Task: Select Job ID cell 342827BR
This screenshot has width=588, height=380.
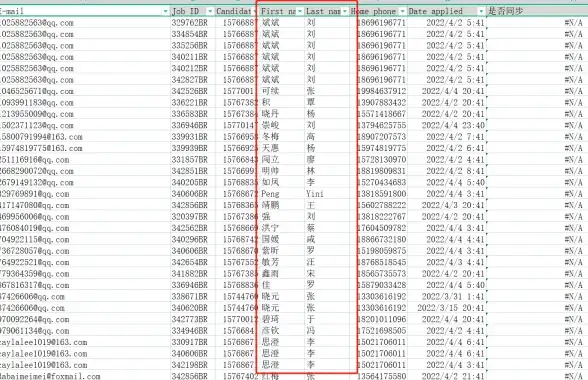Action: 189,80
